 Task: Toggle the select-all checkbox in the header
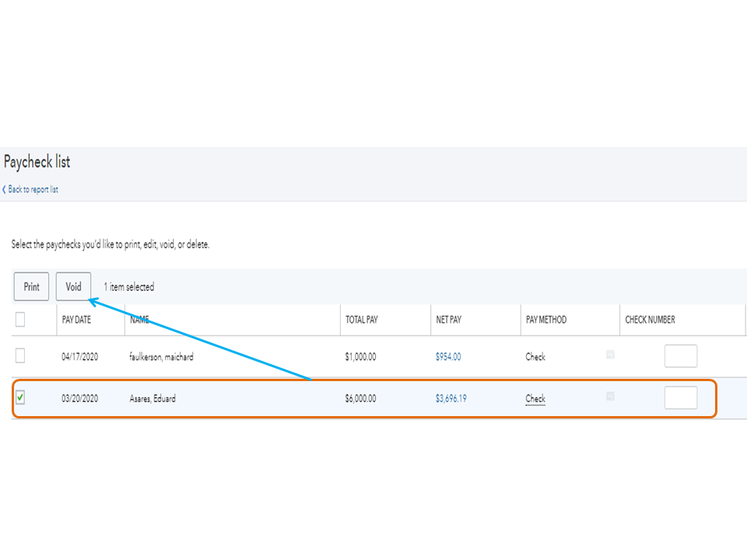(20, 319)
